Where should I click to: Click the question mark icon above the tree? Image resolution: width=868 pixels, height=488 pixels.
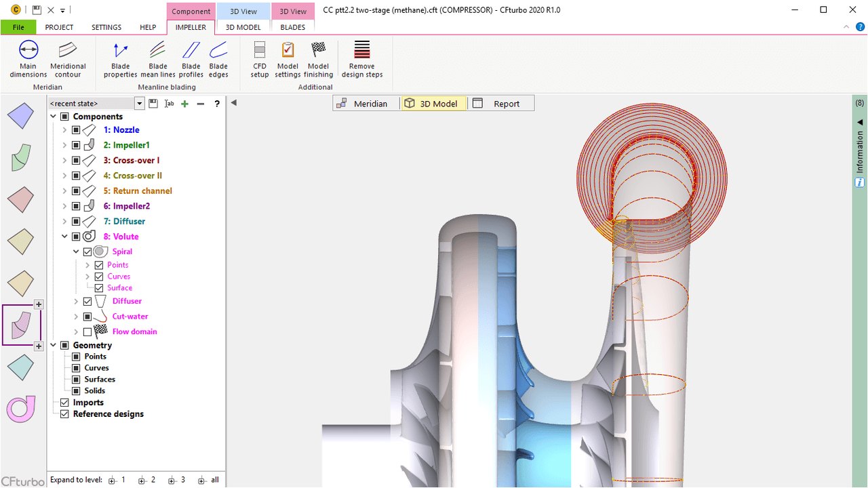pos(217,104)
